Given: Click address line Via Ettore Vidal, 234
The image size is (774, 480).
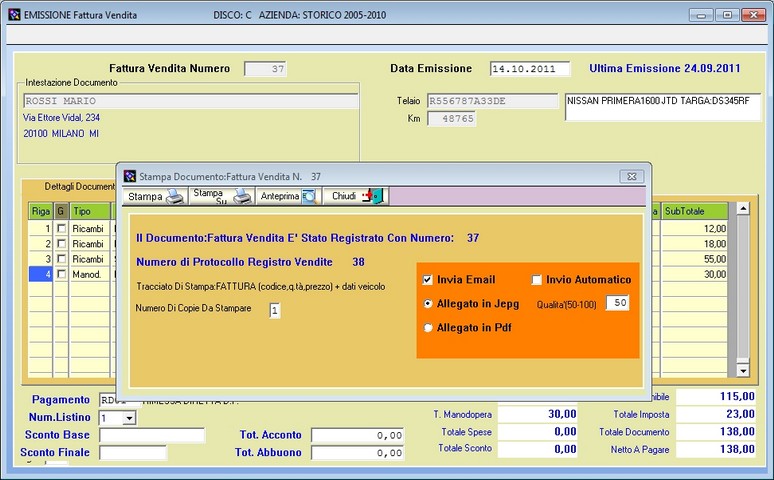Looking at the screenshot, I should tap(61, 118).
